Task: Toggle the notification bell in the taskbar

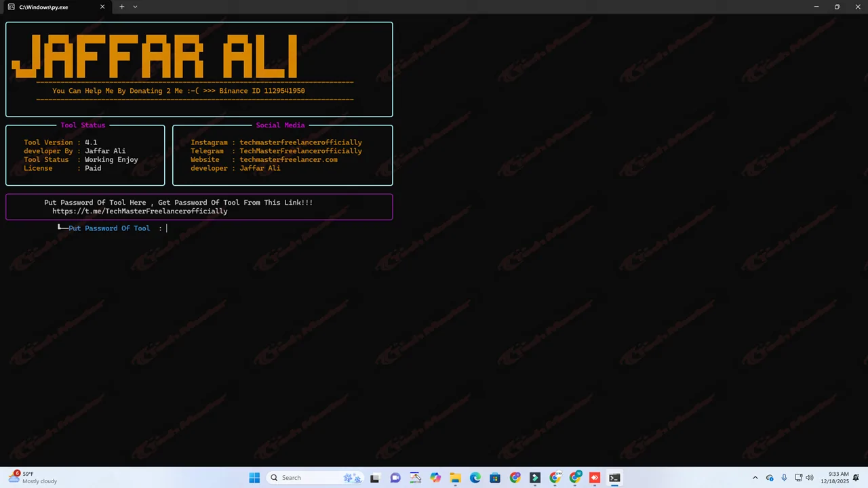Action: 857,478
